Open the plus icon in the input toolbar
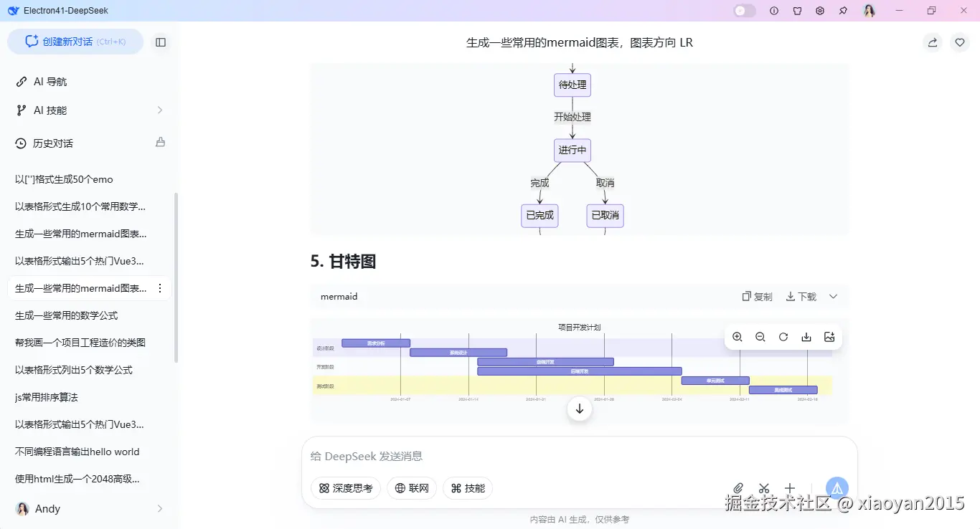 coord(790,487)
